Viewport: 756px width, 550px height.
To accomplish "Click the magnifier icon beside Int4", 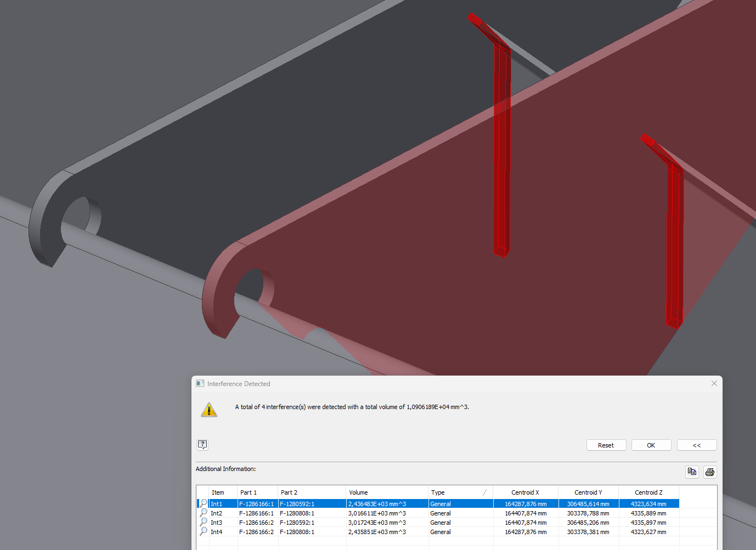I will coord(202,531).
